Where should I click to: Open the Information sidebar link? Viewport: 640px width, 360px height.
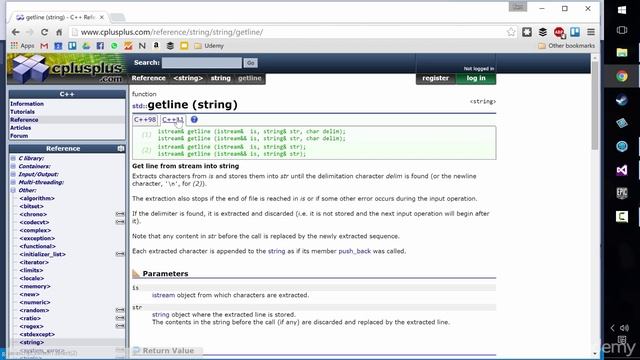coord(27,104)
